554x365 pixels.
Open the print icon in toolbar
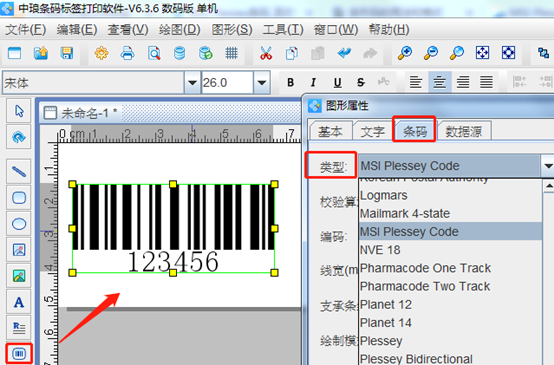pos(128,53)
